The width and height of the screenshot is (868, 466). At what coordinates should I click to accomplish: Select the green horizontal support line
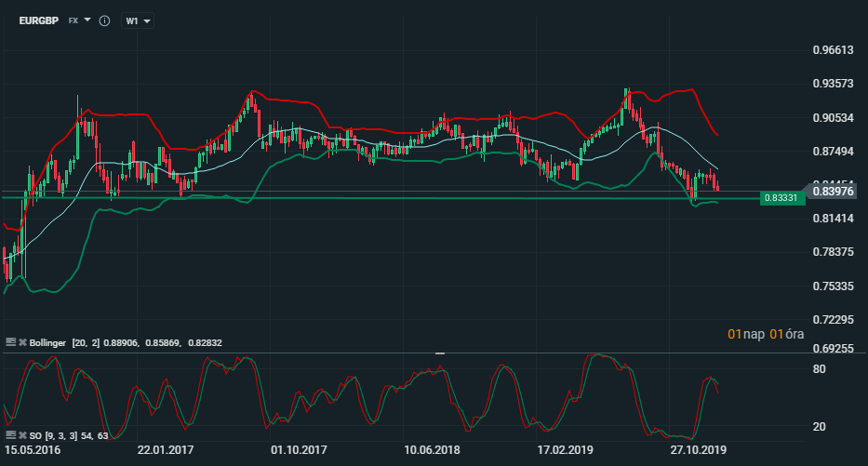point(372,198)
